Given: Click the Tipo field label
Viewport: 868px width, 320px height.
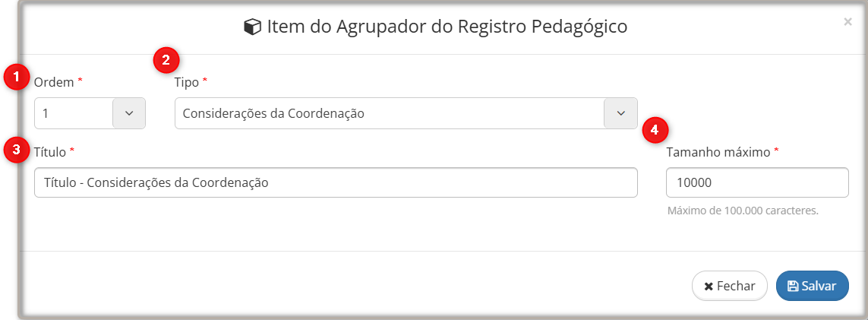Looking at the screenshot, I should pyautogui.click(x=187, y=81).
